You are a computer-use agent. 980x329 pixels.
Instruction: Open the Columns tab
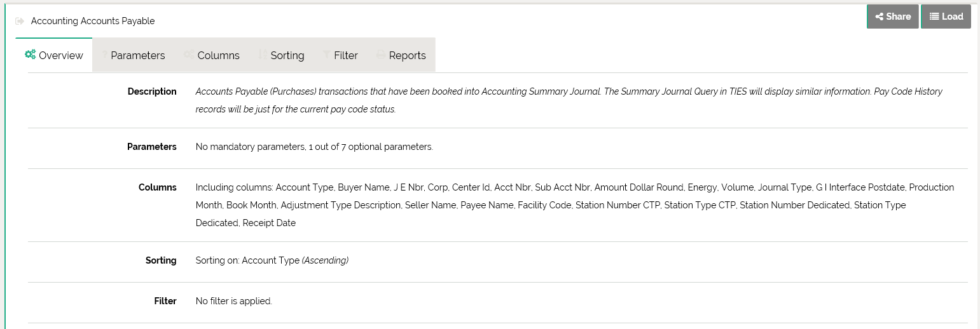click(x=218, y=55)
